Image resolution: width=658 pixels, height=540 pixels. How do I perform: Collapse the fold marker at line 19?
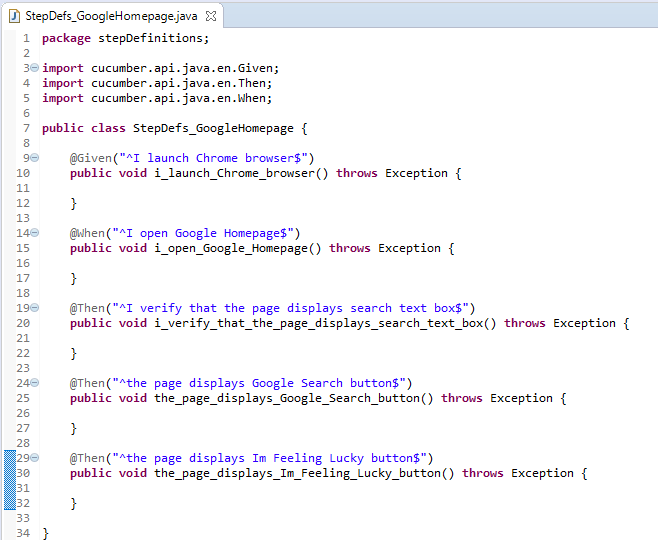pos(35,308)
